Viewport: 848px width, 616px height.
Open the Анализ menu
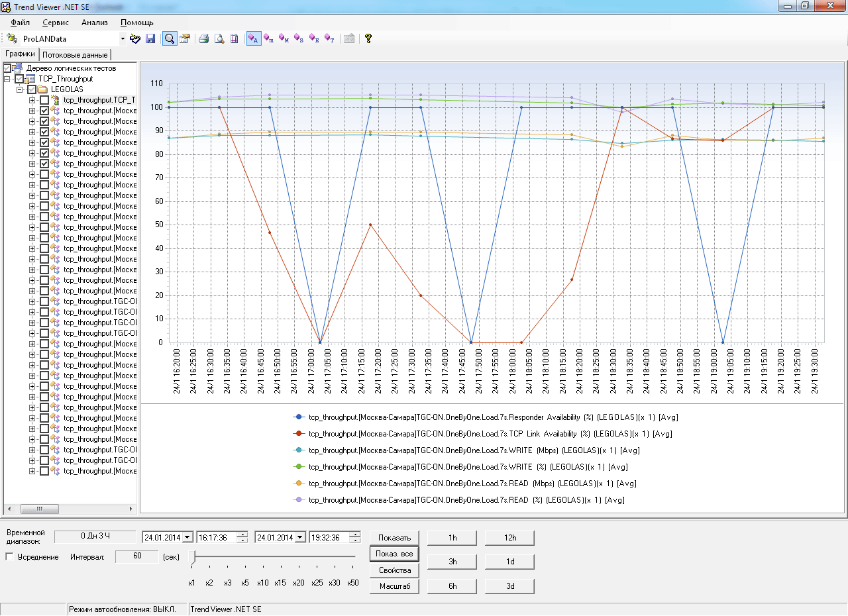tap(94, 23)
